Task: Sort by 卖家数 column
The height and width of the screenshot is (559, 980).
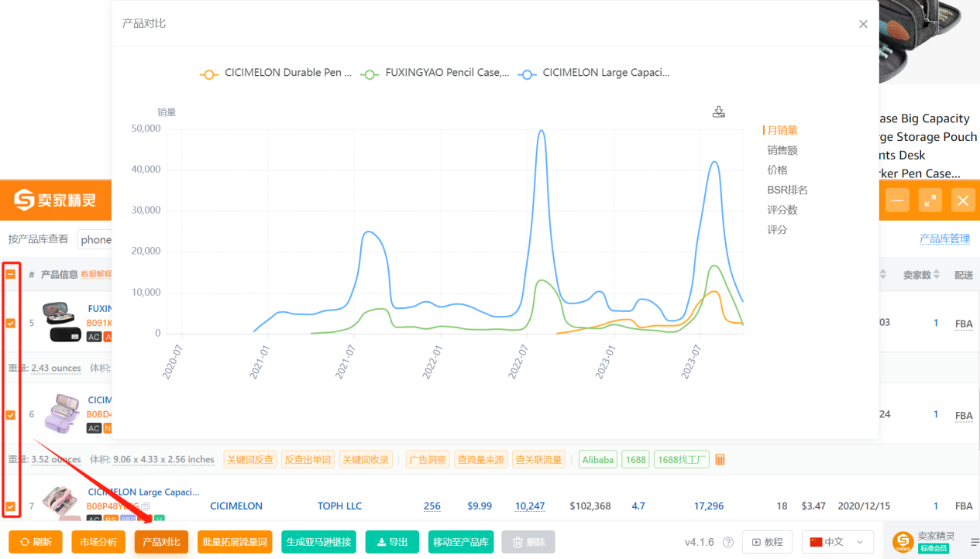Action: (x=922, y=275)
